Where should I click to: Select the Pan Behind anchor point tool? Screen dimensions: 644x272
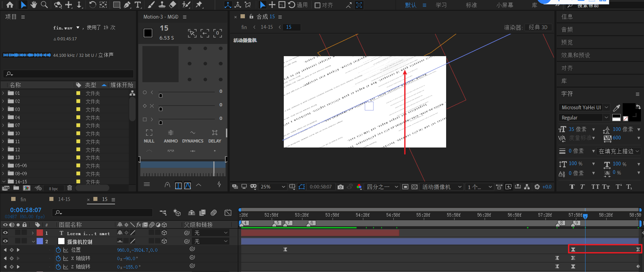[x=103, y=5]
